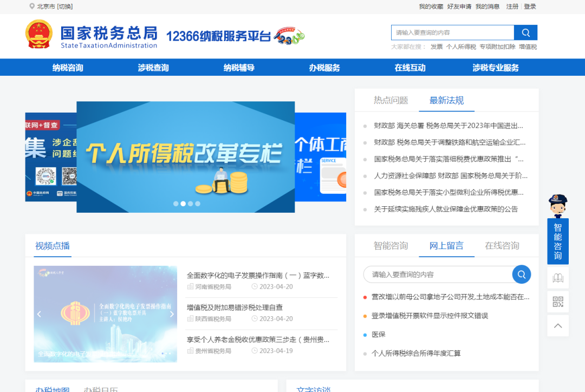Click the back-to-top arrow icon
585x392 pixels.
(558, 325)
